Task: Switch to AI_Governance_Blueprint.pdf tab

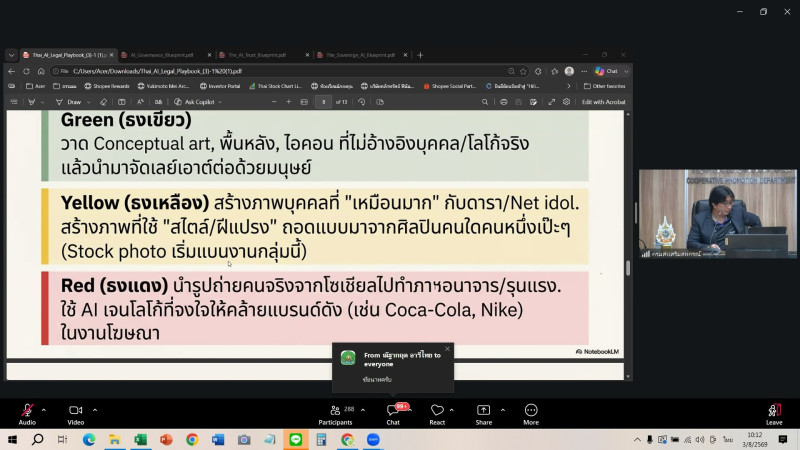Action: (x=162, y=55)
